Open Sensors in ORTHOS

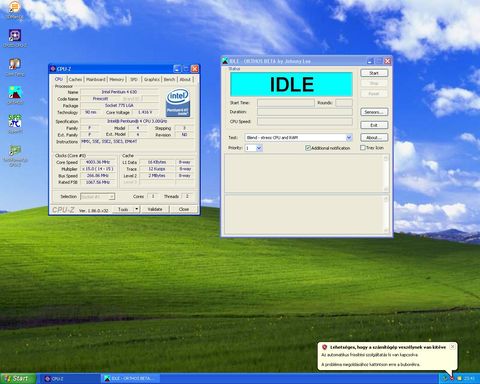(x=374, y=112)
